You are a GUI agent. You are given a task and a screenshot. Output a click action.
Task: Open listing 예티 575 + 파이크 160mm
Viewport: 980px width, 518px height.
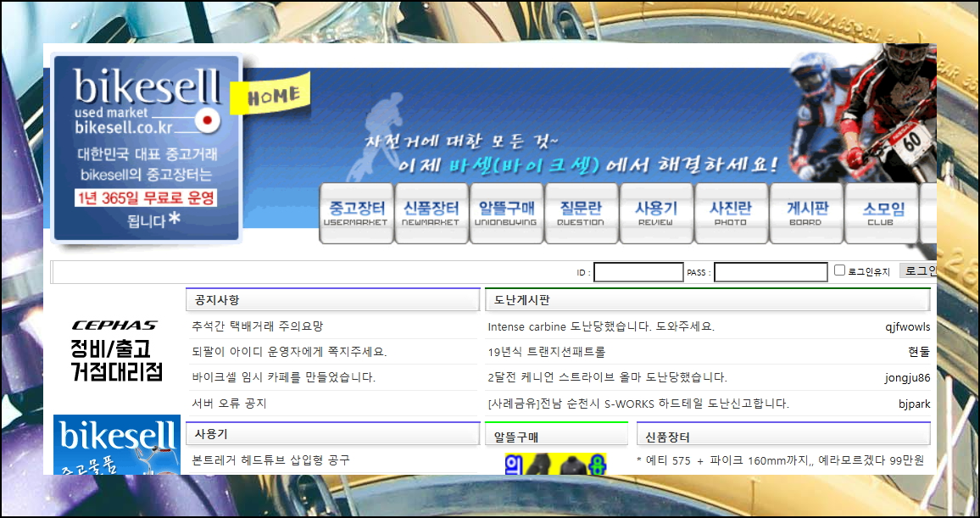780,460
